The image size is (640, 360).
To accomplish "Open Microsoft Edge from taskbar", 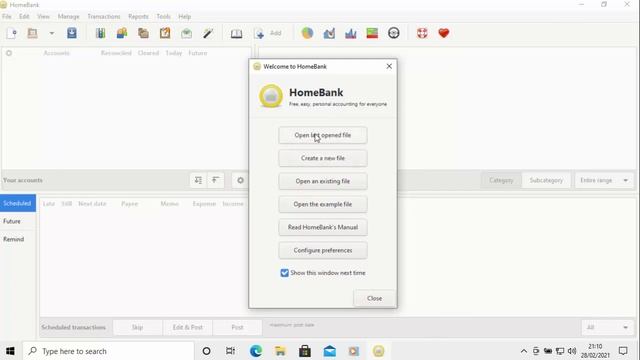I will click(256, 351).
